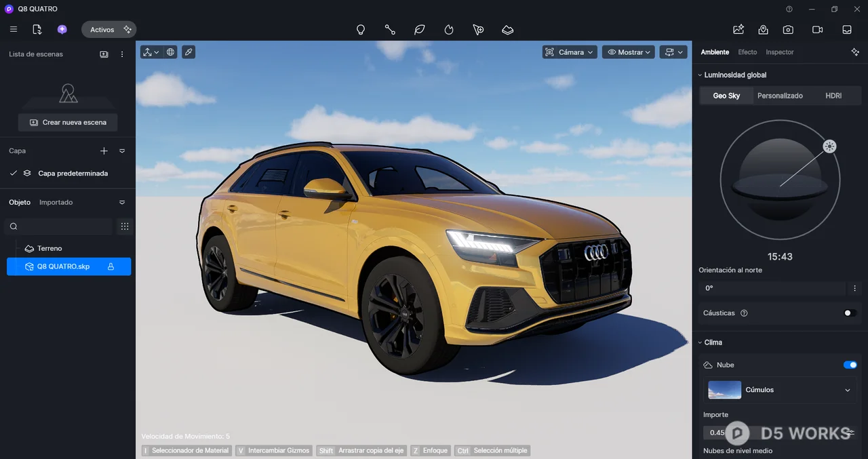The height and width of the screenshot is (459, 868).
Task: Click the 15:43 time value
Action: [780, 257]
